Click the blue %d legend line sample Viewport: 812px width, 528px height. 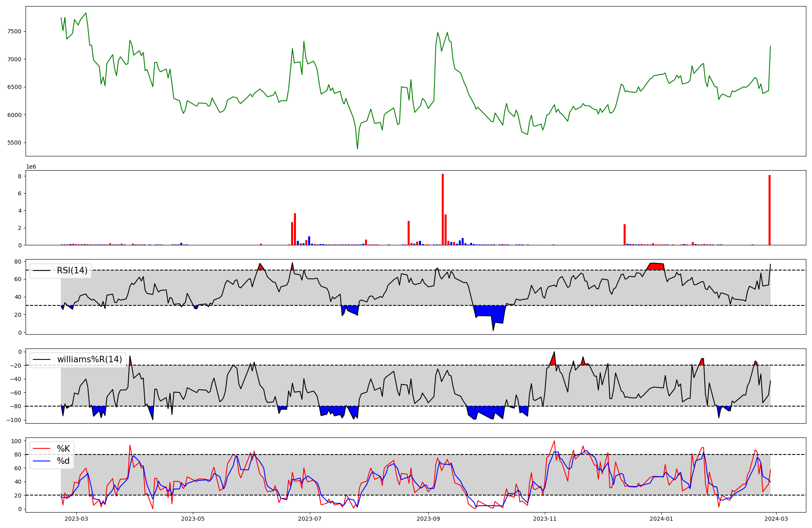41,461
